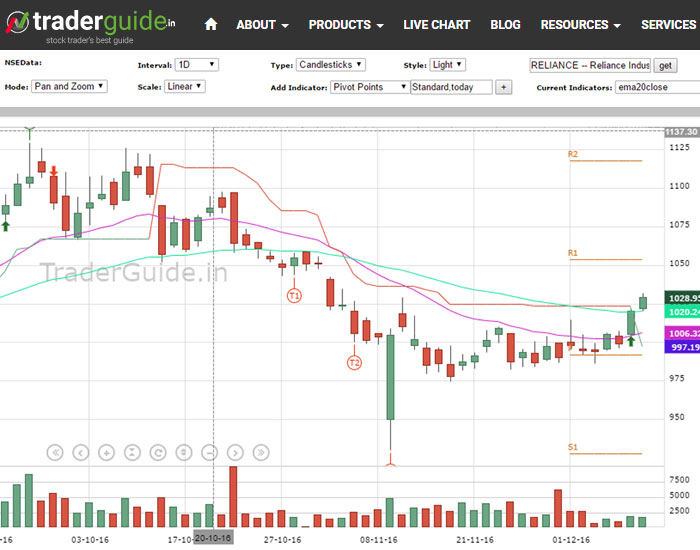Viewport: 700px width, 550px height.
Task: Click the red sell arrow signal
Action: point(54,171)
